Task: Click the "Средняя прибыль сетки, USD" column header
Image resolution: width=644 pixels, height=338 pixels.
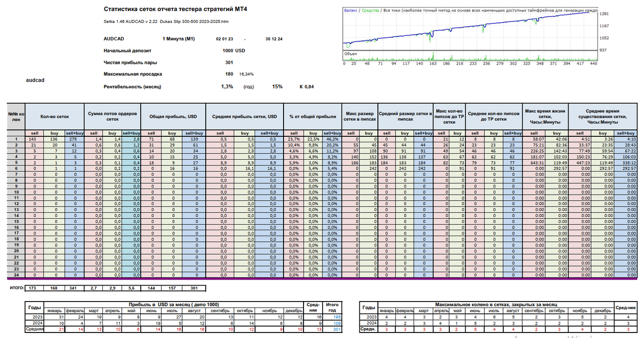Action: [x=244, y=116]
